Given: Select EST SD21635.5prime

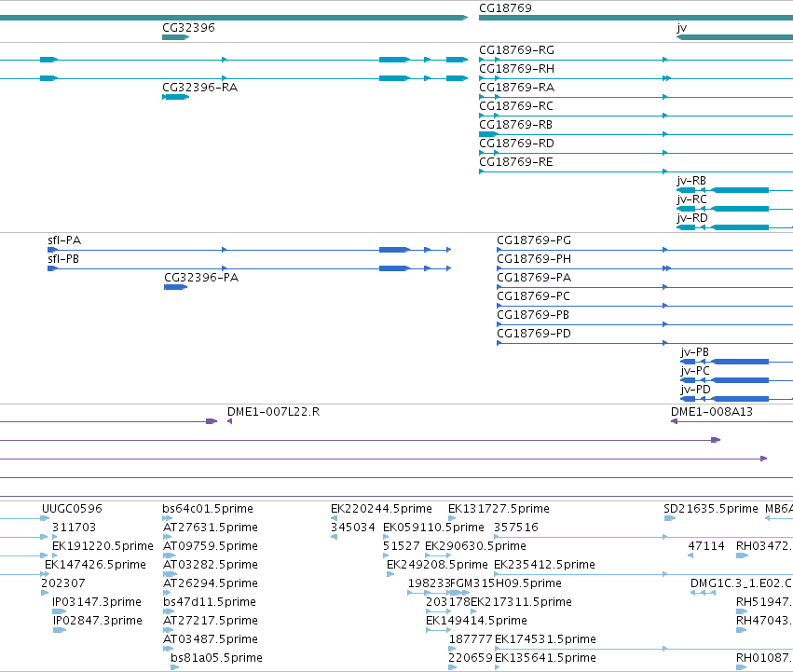Looking at the screenshot, I should pos(711,509).
